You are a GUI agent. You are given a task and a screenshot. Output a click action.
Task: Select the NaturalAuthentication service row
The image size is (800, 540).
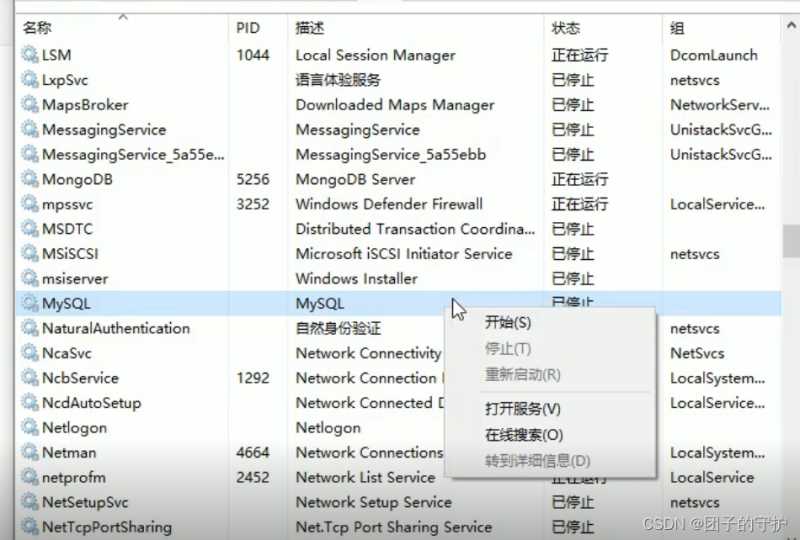pyautogui.click(x=398, y=328)
